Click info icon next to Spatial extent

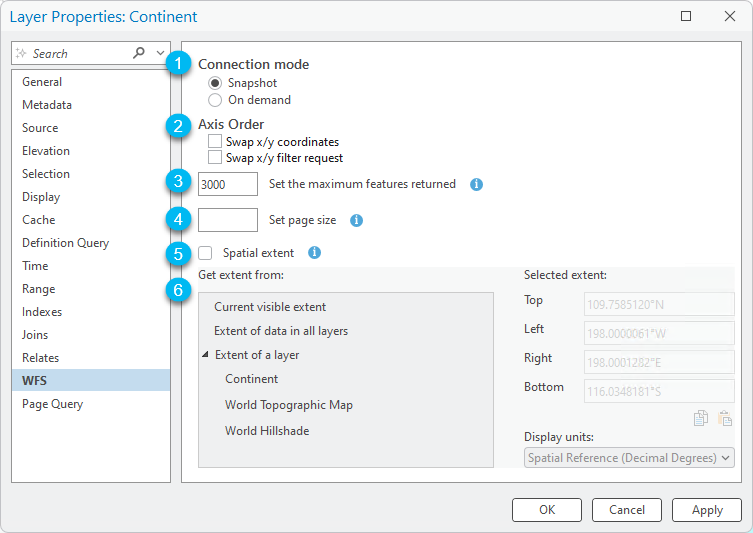tap(315, 253)
